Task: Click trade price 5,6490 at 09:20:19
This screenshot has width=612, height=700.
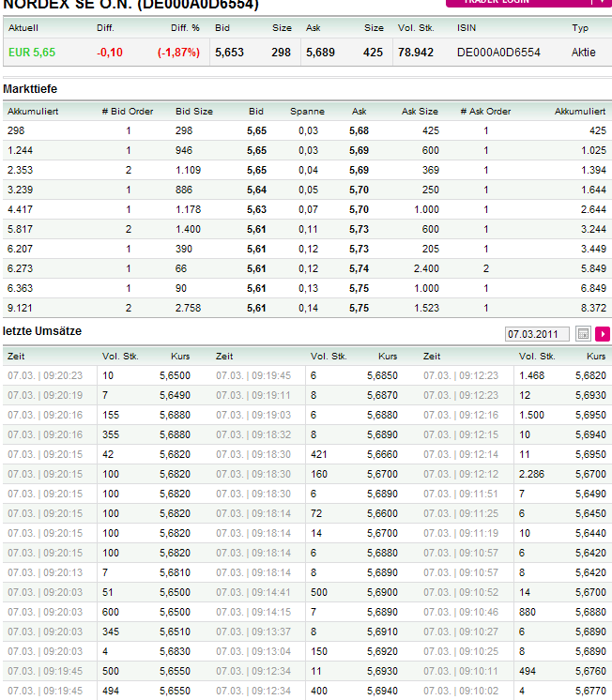Action: 175,395
